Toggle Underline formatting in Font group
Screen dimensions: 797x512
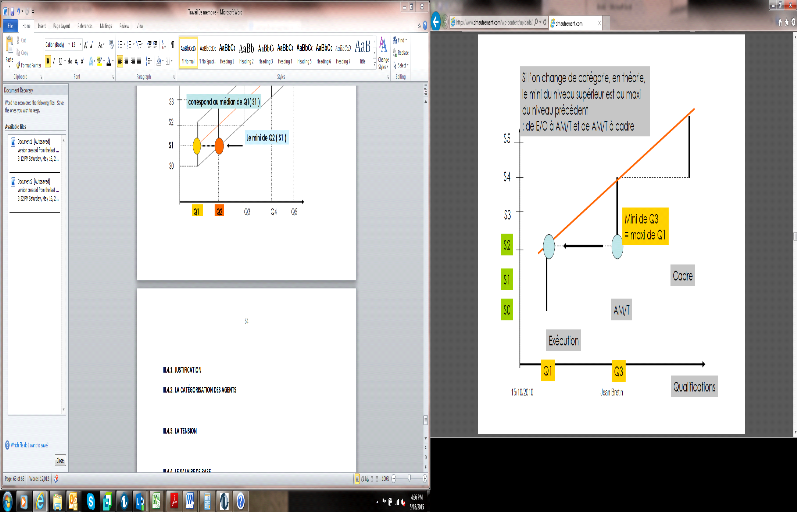[60, 61]
